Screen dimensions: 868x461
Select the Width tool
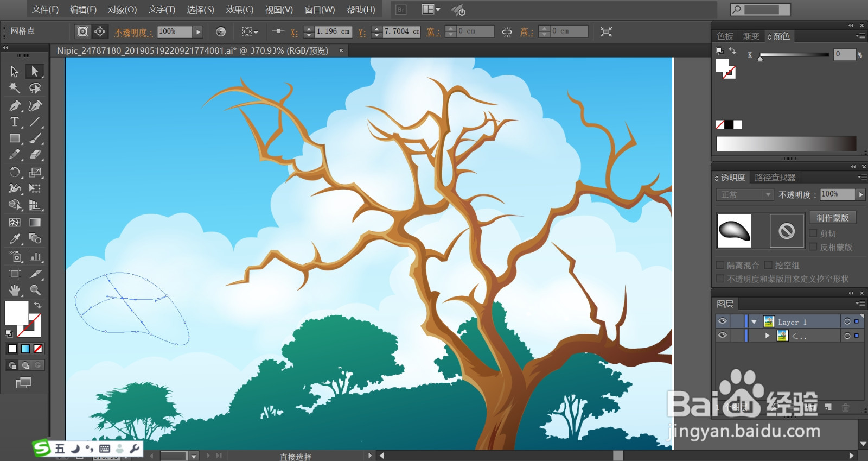[x=15, y=188]
